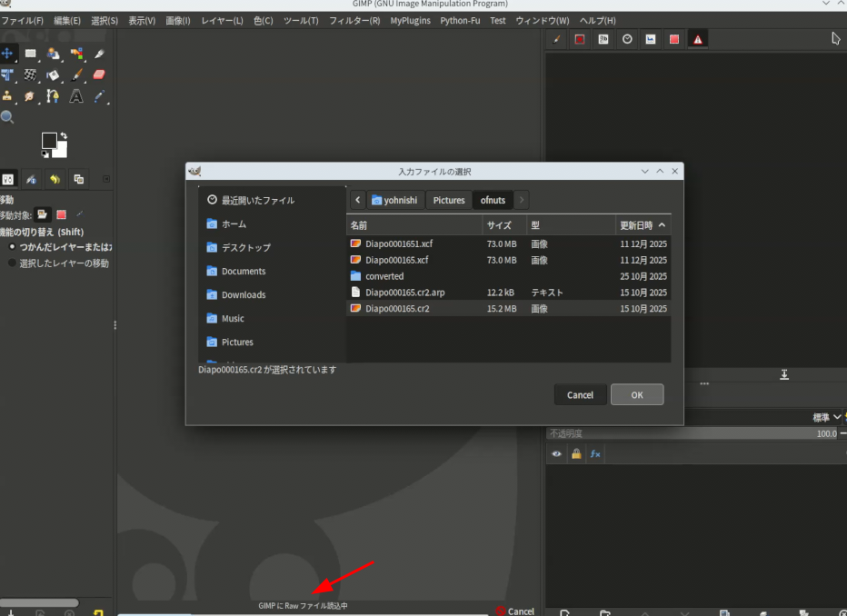
Task: Open the tool options dock menu arrow
Action: point(106,179)
